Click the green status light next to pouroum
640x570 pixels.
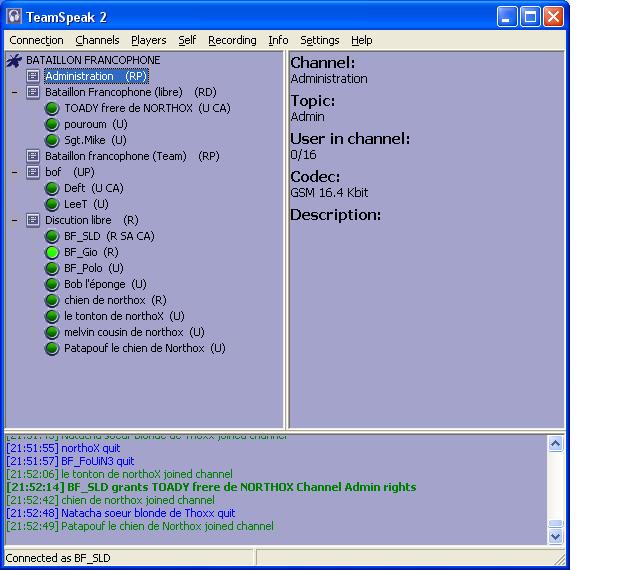pos(52,124)
